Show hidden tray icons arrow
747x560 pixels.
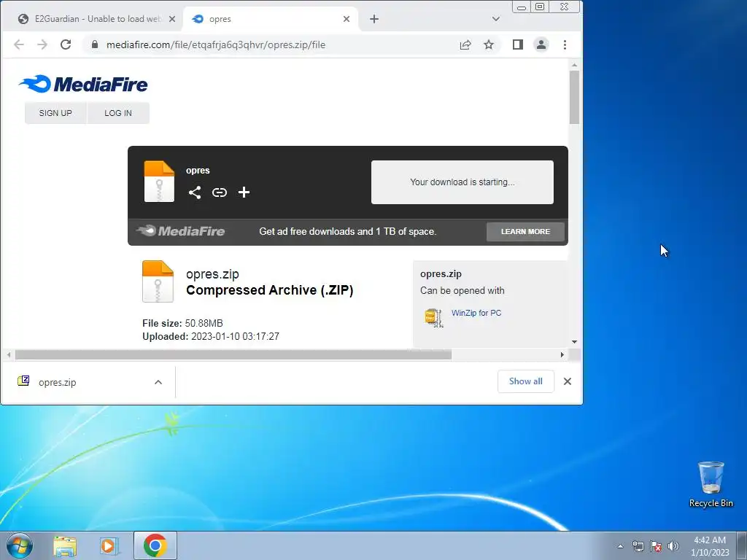(620, 546)
